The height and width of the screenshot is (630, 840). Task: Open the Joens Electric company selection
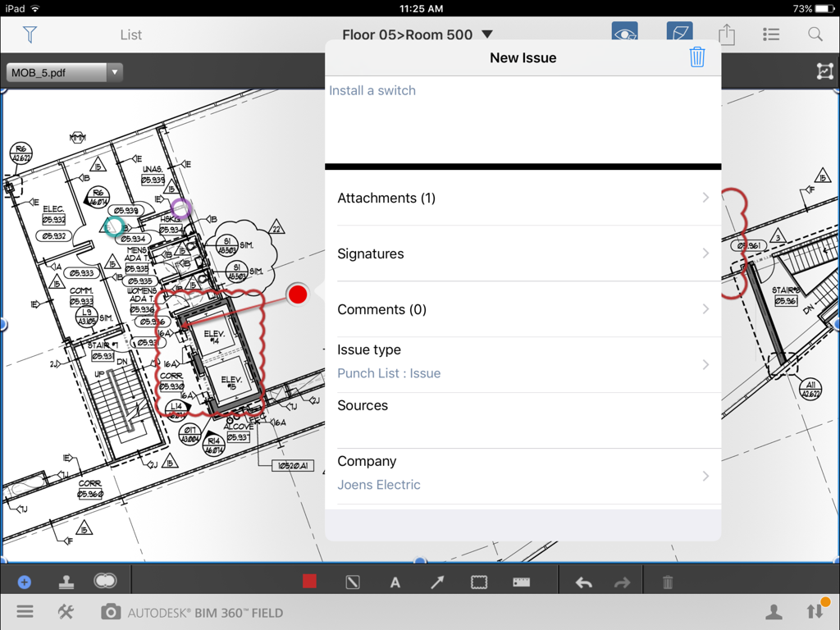click(523, 472)
